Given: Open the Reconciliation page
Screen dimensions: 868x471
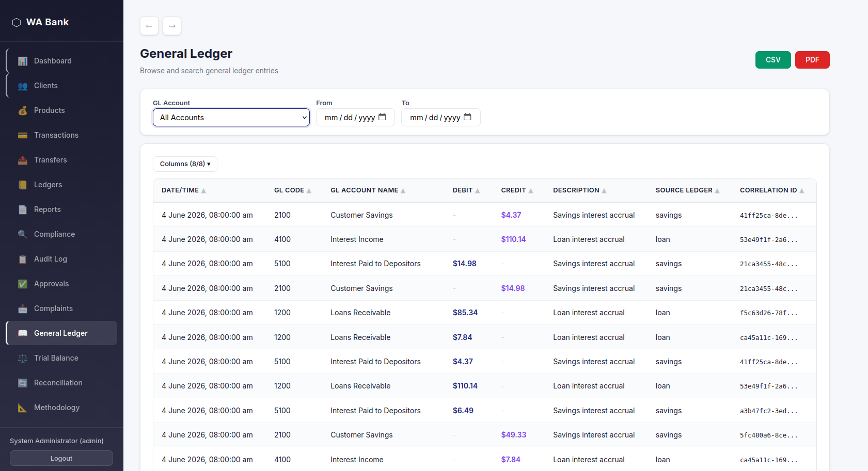Looking at the screenshot, I should [61, 383].
